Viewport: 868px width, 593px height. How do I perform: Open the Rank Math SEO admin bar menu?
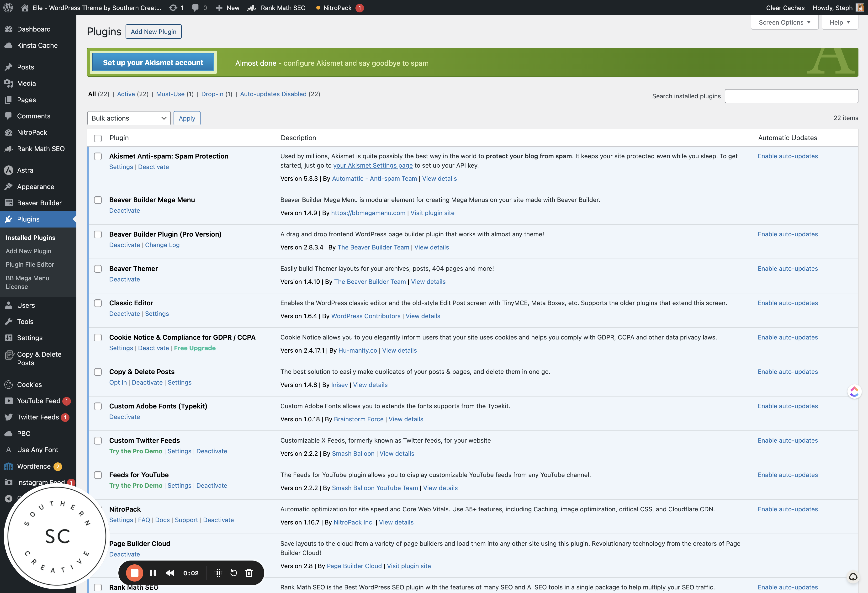pyautogui.click(x=277, y=7)
